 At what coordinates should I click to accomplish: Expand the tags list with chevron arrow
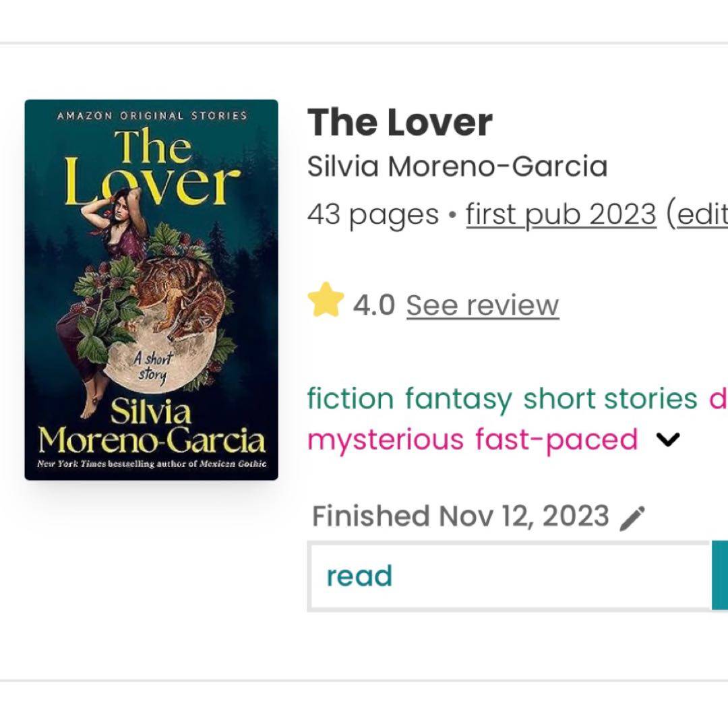pos(667,439)
